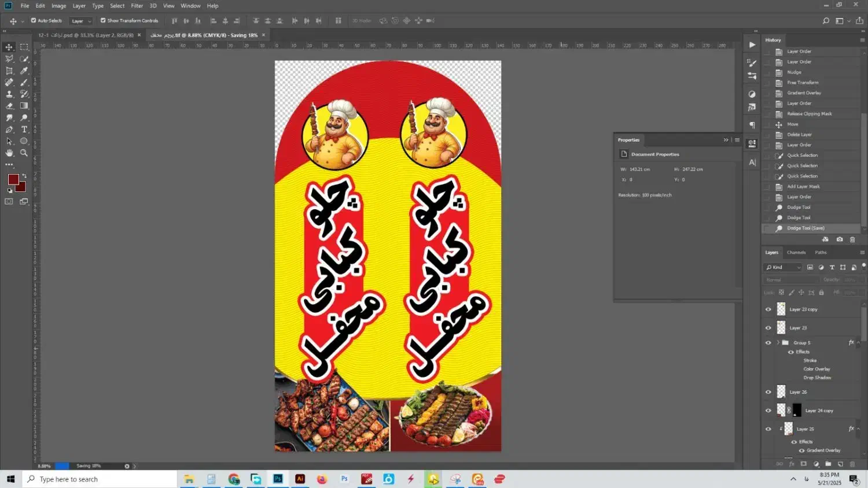This screenshot has width=868, height=488.
Task: Uncheck Show Transform Controls
Action: pyautogui.click(x=103, y=21)
